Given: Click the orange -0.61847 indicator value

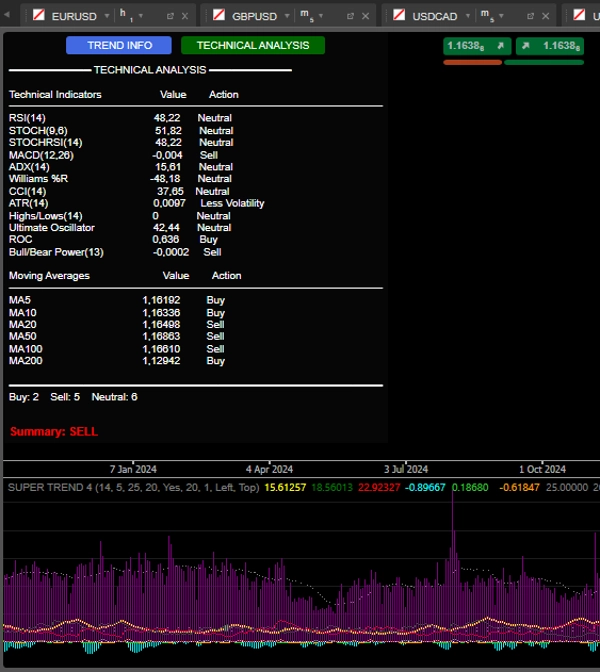Looking at the screenshot, I should pyautogui.click(x=519, y=487).
